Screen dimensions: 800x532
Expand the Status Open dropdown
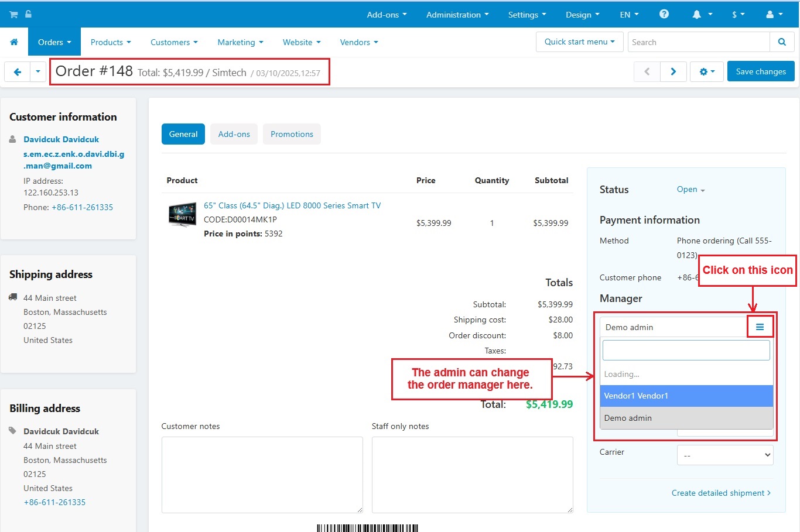pyautogui.click(x=690, y=190)
